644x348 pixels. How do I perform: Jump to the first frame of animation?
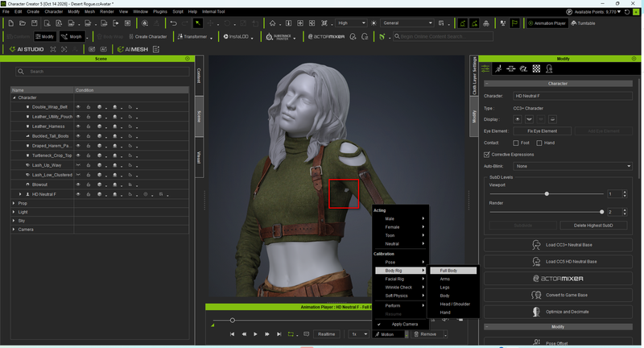[232, 334]
